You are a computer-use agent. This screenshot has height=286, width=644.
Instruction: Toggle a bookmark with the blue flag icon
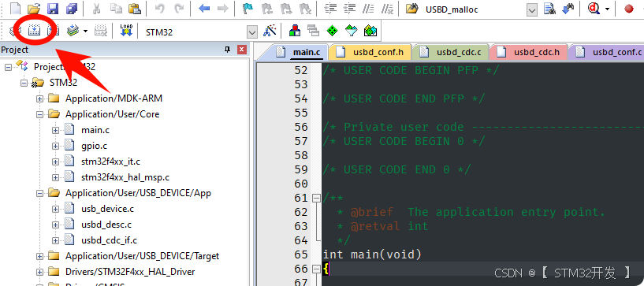tap(248, 9)
